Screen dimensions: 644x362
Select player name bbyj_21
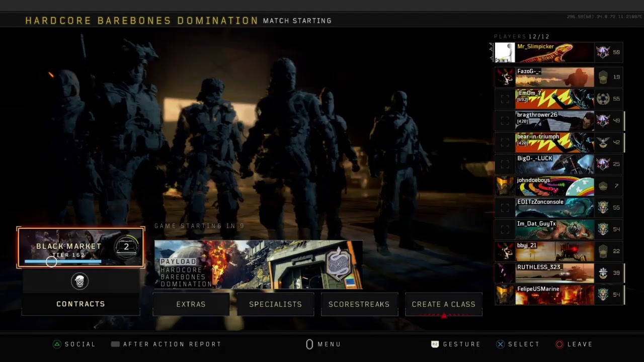(x=527, y=245)
